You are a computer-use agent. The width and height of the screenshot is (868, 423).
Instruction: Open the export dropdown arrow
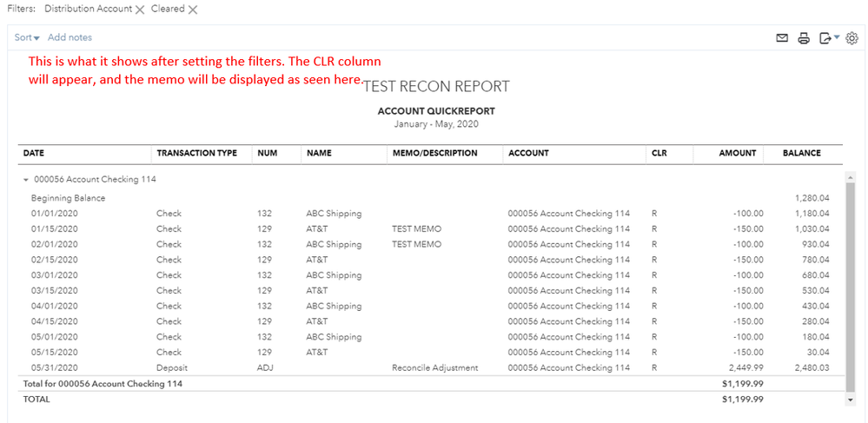tap(836, 38)
